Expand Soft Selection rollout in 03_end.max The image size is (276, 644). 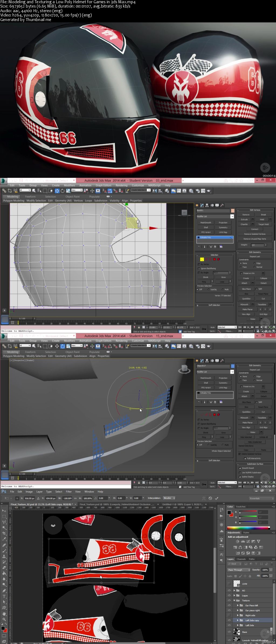coord(215,305)
